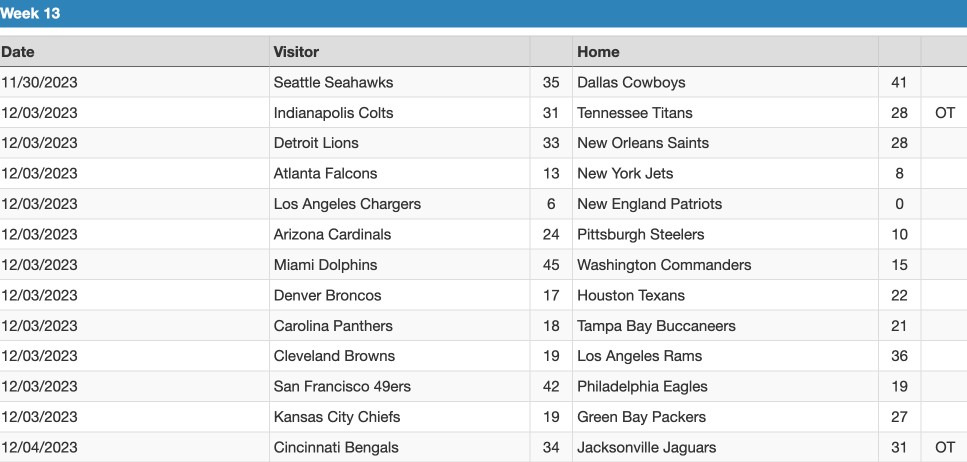The width and height of the screenshot is (967, 462).
Task: Click Green Bay Packers team name
Action: [x=641, y=417]
